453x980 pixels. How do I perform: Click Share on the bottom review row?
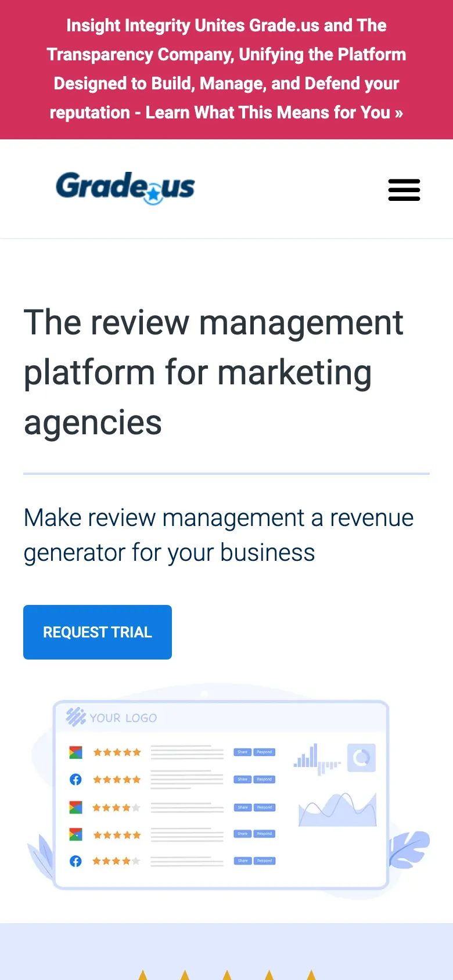(242, 860)
